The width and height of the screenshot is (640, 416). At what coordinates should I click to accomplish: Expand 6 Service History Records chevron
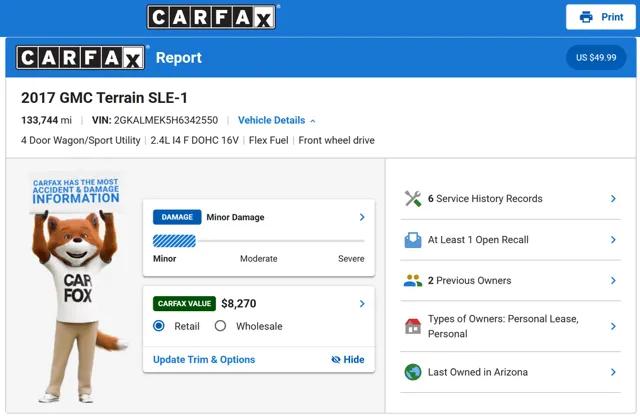(613, 199)
